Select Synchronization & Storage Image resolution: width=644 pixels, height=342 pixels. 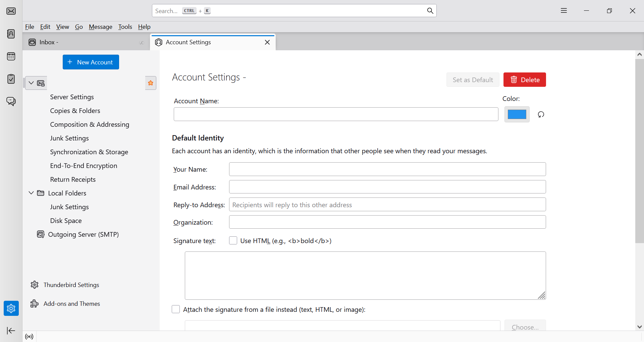[89, 152]
